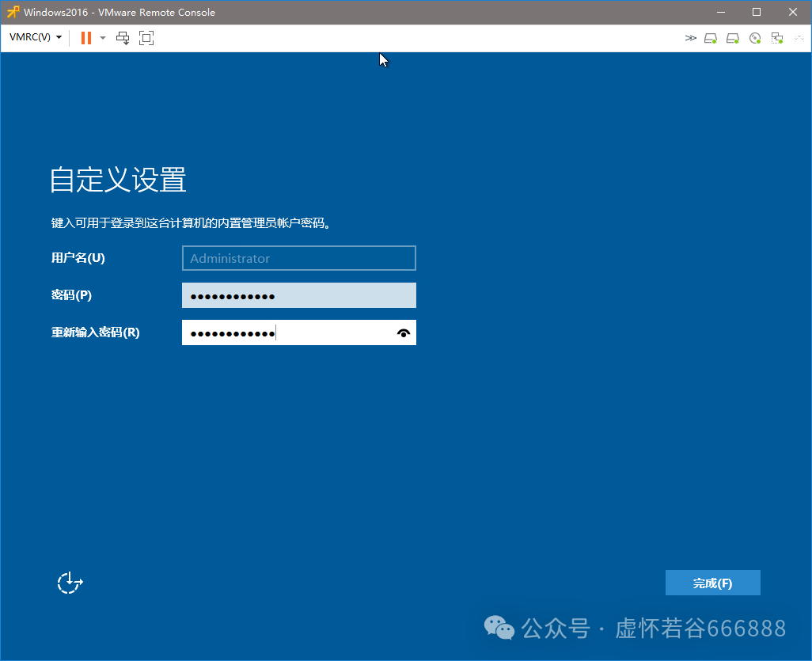Expand the device toolbar chevron
The image size is (812, 661).
(690, 38)
